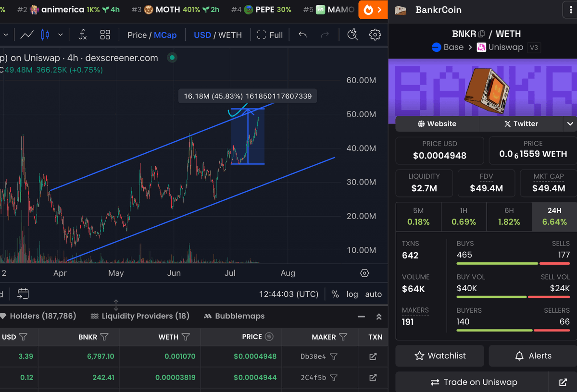This screenshot has width=577, height=392.
Task: Open the chart layout grid icon
Action: point(105,35)
